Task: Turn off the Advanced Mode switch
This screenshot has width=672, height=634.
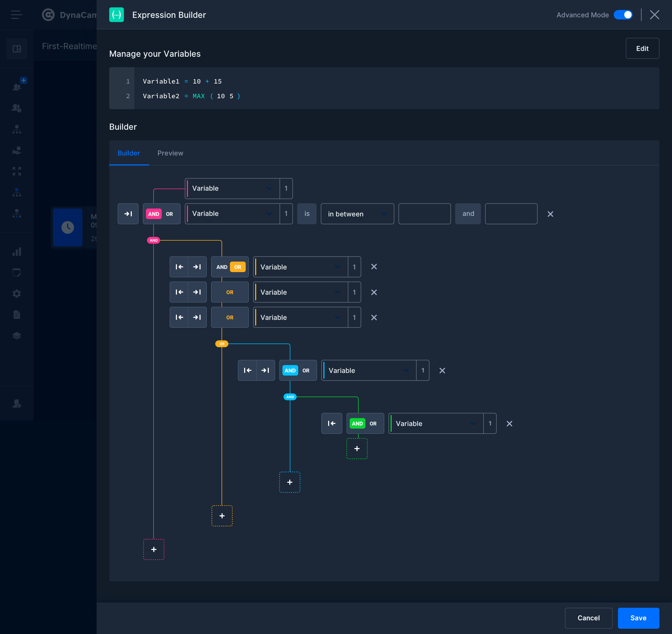Action: click(623, 15)
